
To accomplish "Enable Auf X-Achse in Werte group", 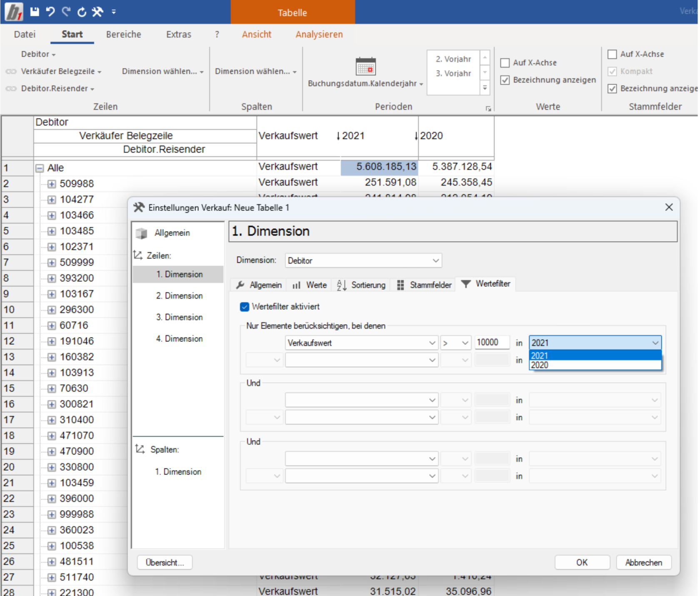I will [505, 63].
